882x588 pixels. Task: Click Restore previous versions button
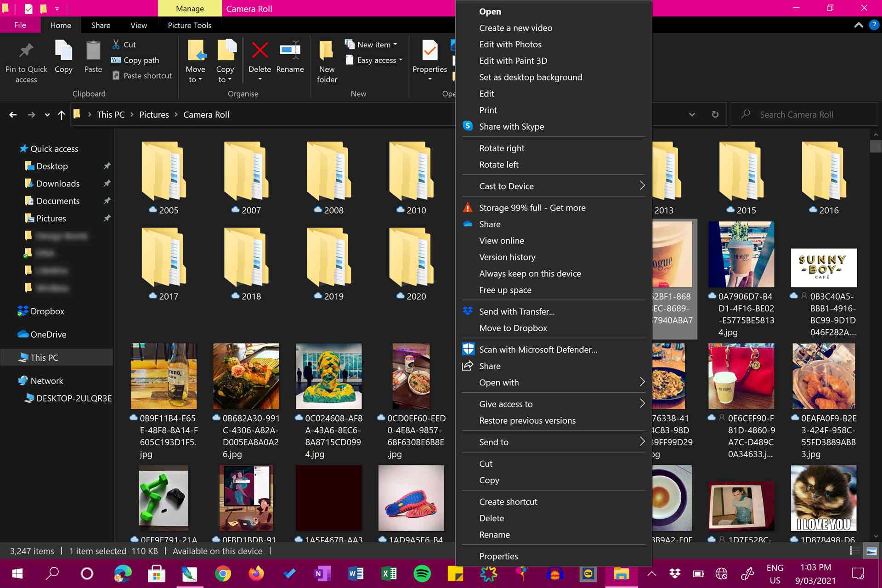pos(527,420)
